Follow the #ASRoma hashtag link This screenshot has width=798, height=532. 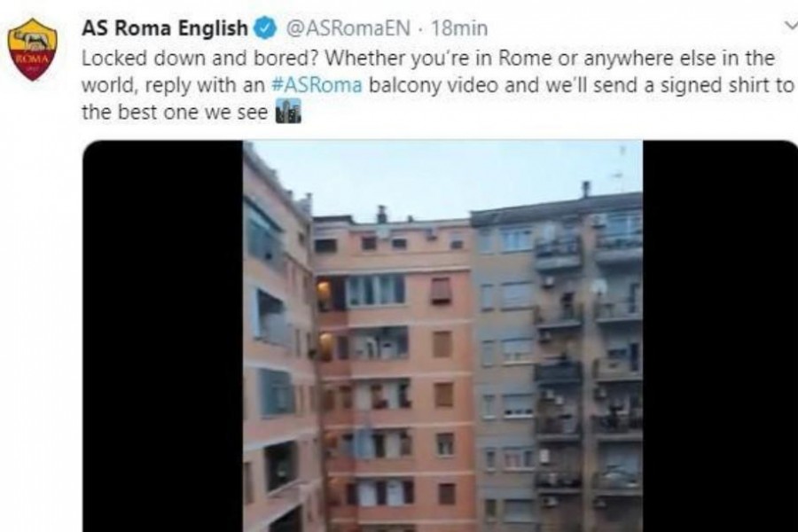[317, 84]
